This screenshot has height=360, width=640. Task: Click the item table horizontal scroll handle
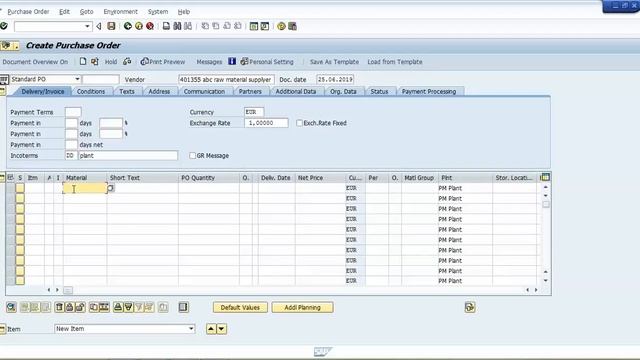pos(68,290)
